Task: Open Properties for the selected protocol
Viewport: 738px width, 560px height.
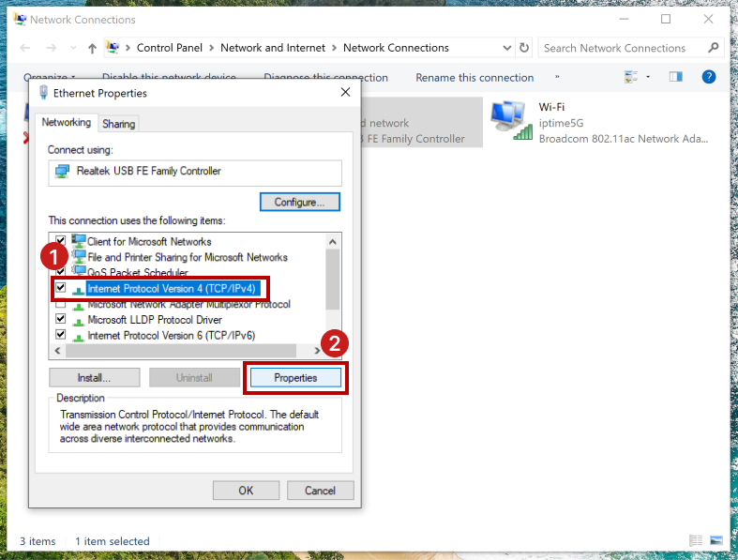Action: tap(295, 378)
